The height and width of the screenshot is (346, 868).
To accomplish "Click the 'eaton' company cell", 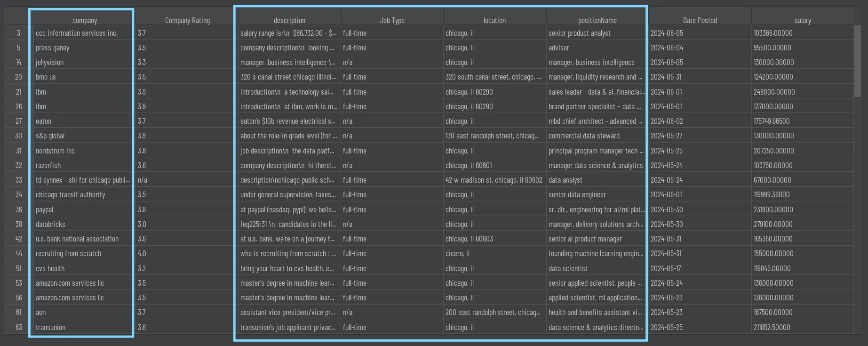I will coord(84,121).
